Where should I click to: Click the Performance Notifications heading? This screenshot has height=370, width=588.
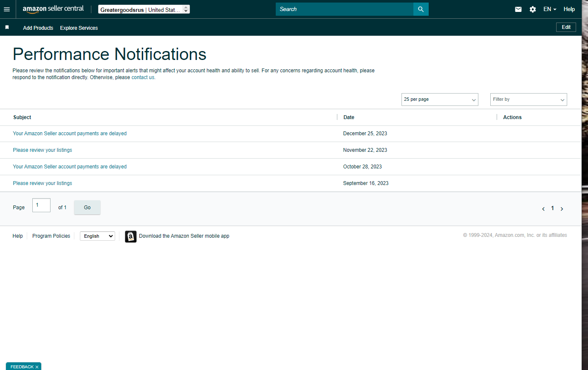coord(110,54)
